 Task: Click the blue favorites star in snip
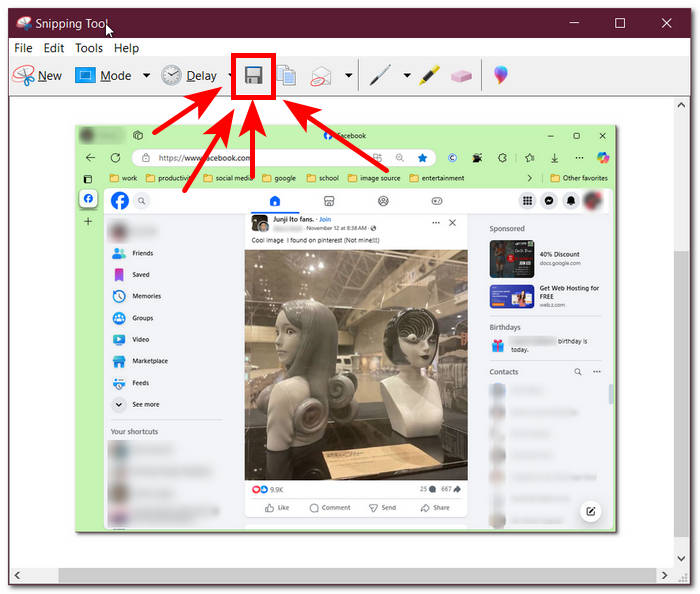point(422,158)
